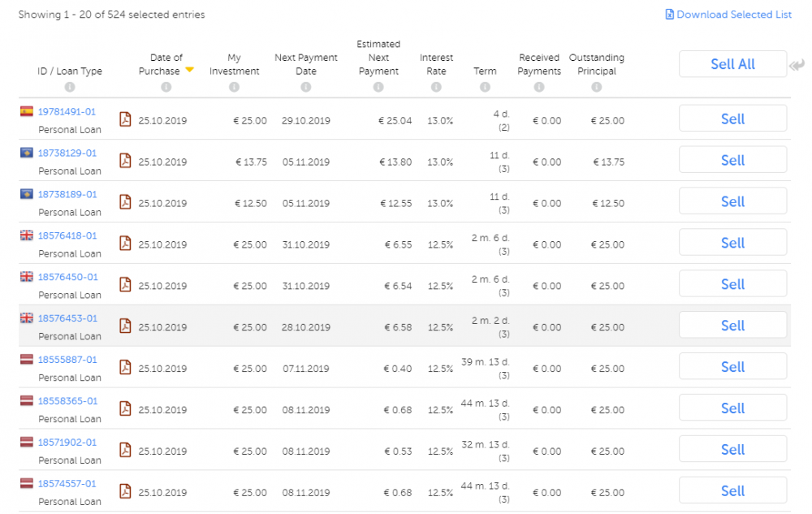
Task: Open loan 18555887-01 details link
Action: pos(67,360)
